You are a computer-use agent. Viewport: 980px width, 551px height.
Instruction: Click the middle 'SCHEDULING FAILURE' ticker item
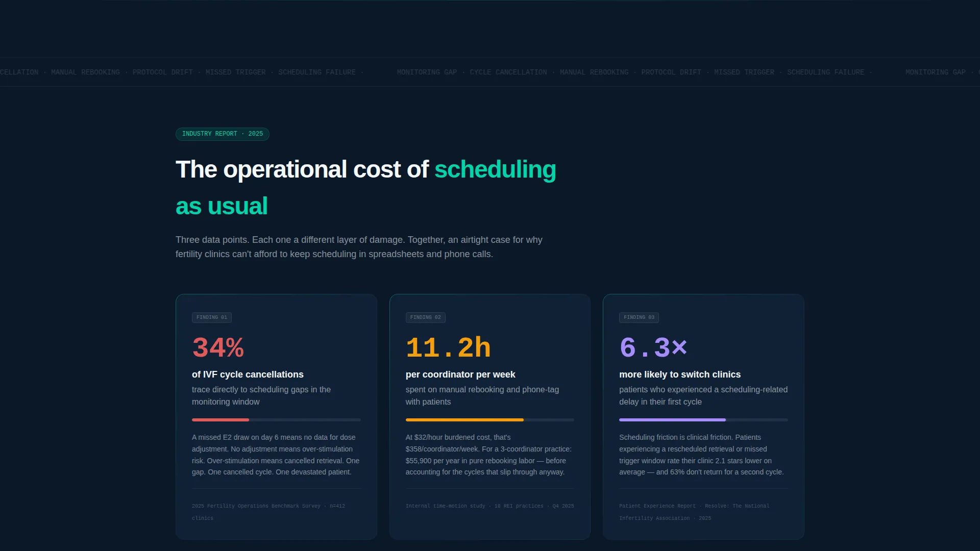point(825,72)
